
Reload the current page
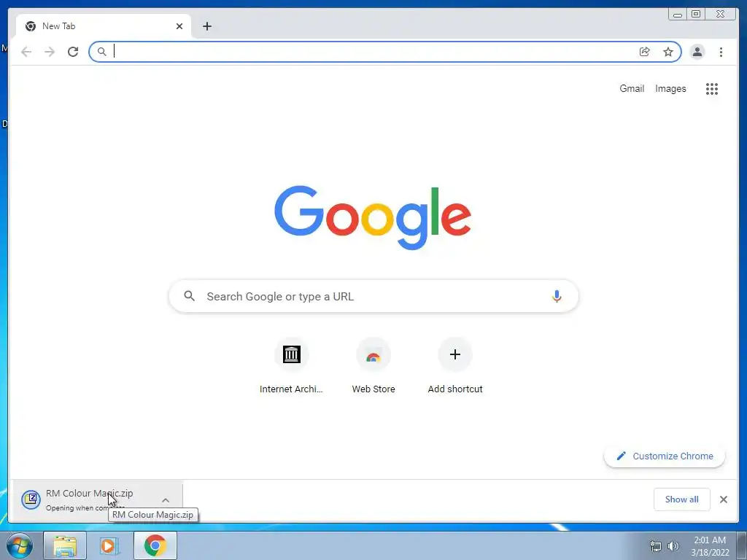(73, 52)
